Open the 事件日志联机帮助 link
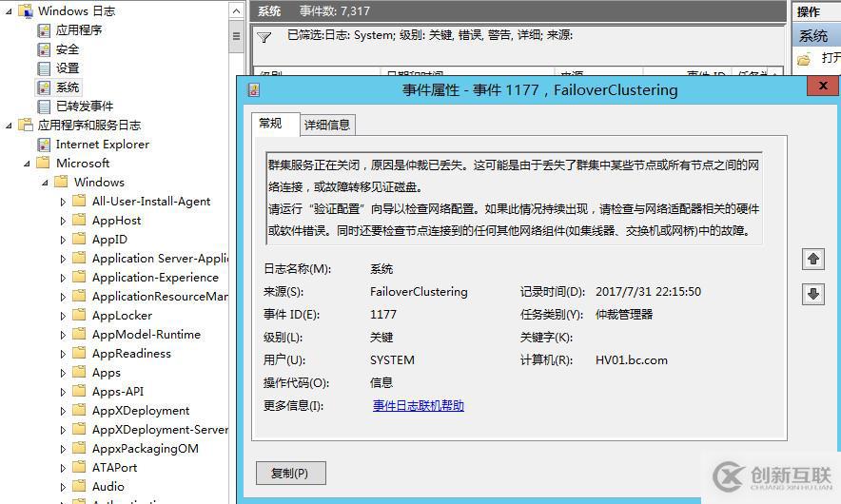The width and height of the screenshot is (841, 504). tap(419, 406)
